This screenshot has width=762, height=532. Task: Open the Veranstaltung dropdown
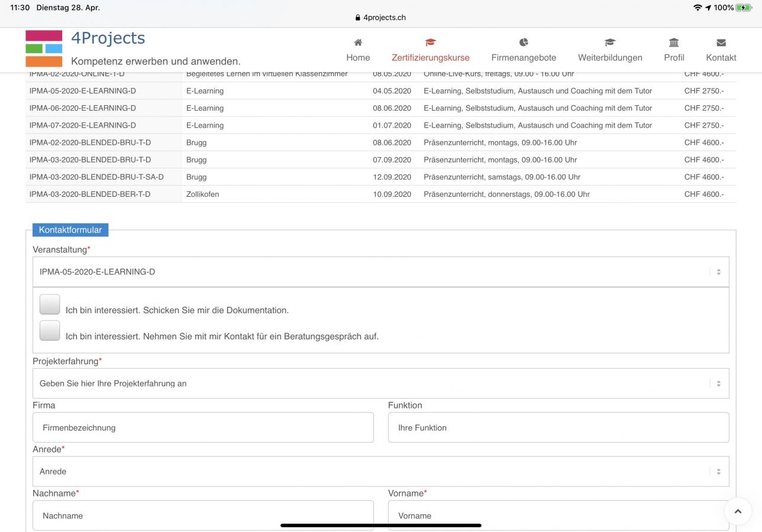click(380, 272)
